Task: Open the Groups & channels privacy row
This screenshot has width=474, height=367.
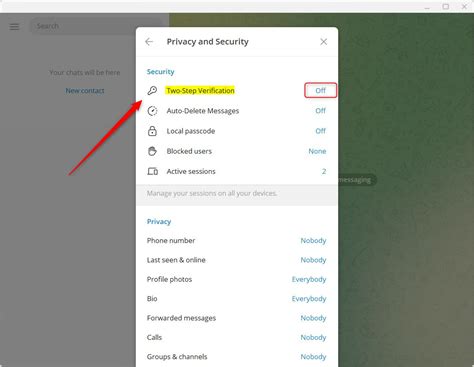Action: (237, 357)
